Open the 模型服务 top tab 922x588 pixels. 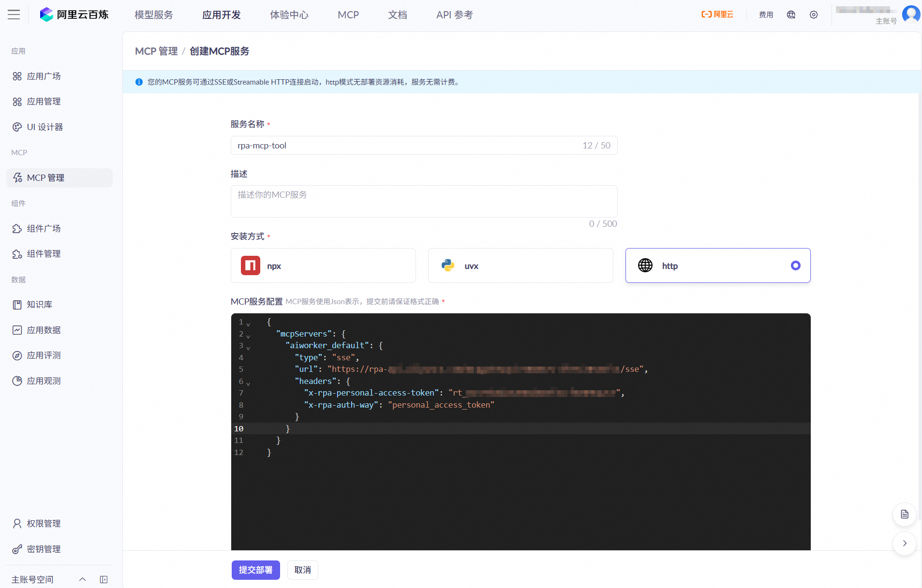154,15
